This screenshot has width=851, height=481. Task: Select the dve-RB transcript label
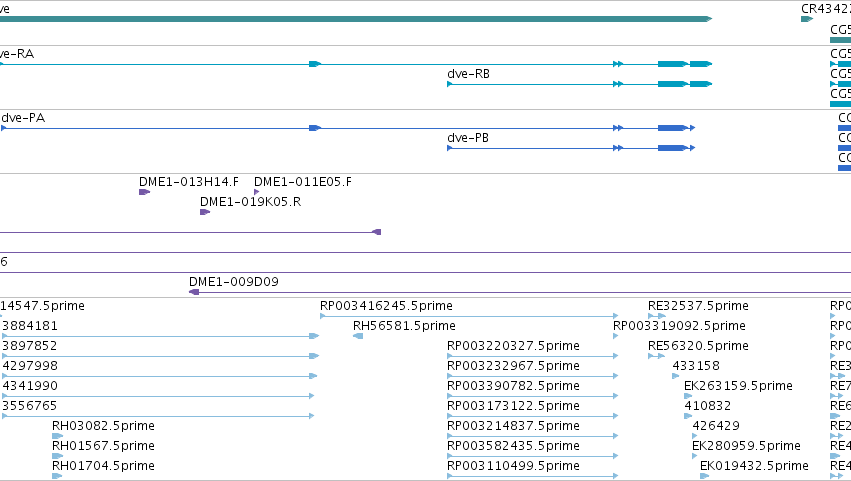click(468, 74)
